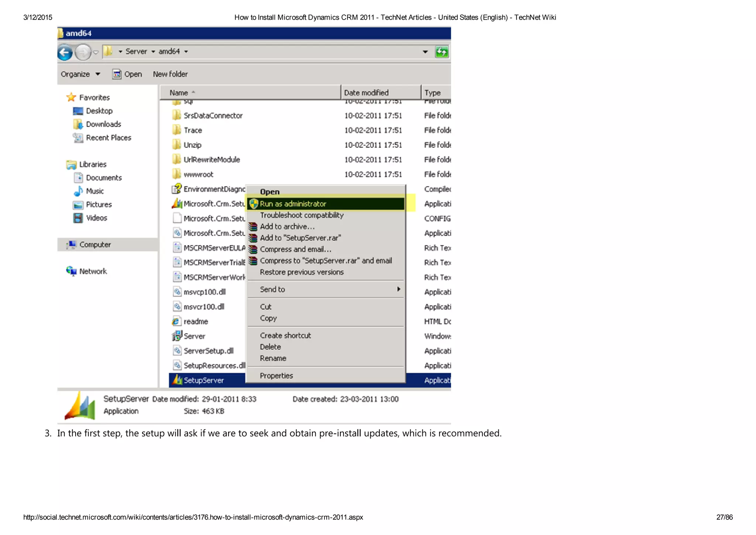Choose Cut in context menu
Screen dimensions: 756x535
326,307
